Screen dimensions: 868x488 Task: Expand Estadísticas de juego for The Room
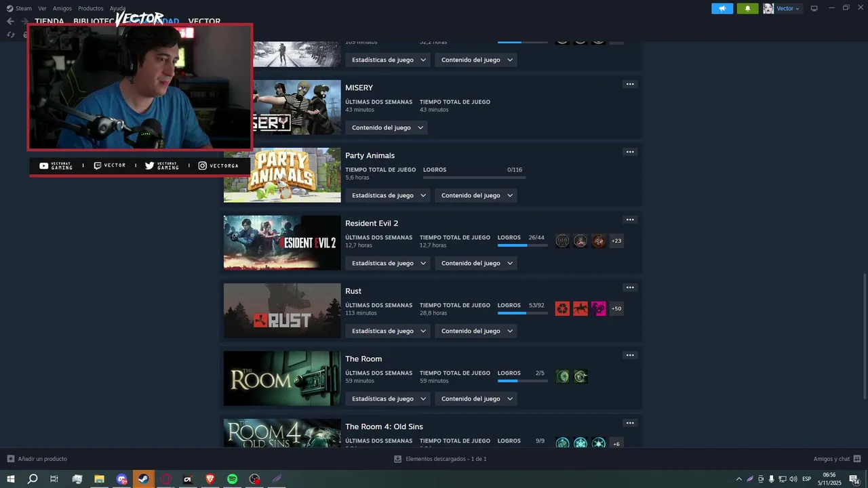pos(388,399)
